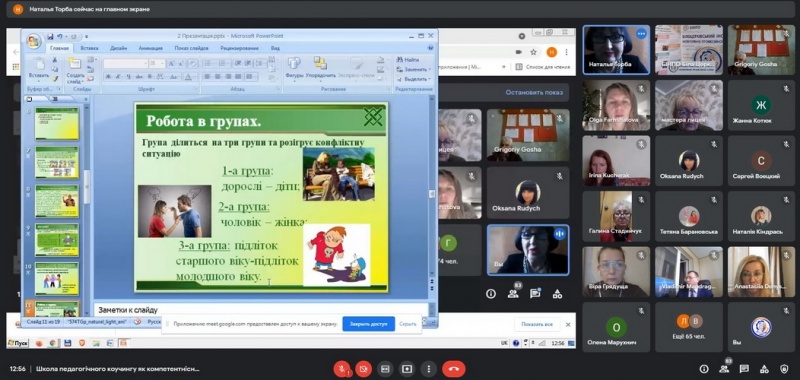Open more options three-dot menu in Meet bar
This screenshot has width=800, height=380.
point(429,369)
